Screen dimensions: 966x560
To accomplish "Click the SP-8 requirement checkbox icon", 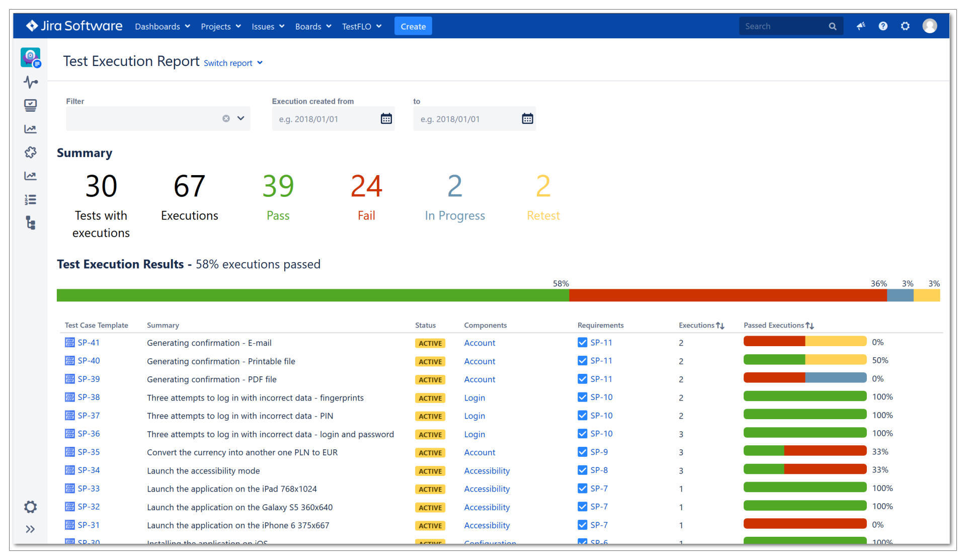I will pos(583,470).
